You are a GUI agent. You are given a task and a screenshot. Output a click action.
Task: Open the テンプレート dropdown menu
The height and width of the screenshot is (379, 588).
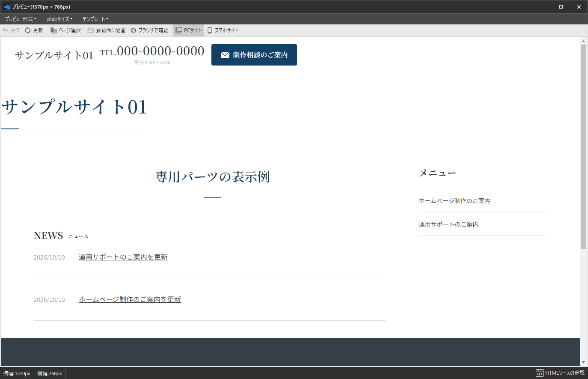95,19
